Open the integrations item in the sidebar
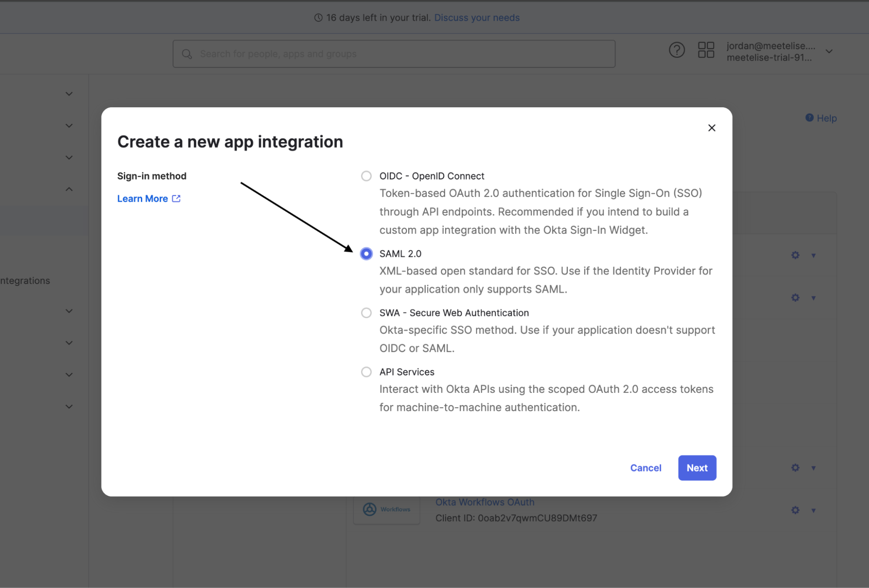 click(25, 281)
